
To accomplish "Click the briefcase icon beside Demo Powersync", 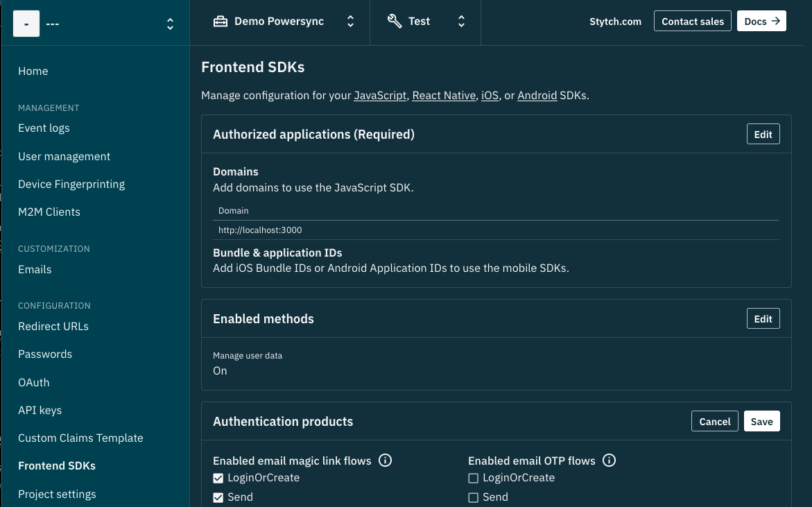I will 221,22.
